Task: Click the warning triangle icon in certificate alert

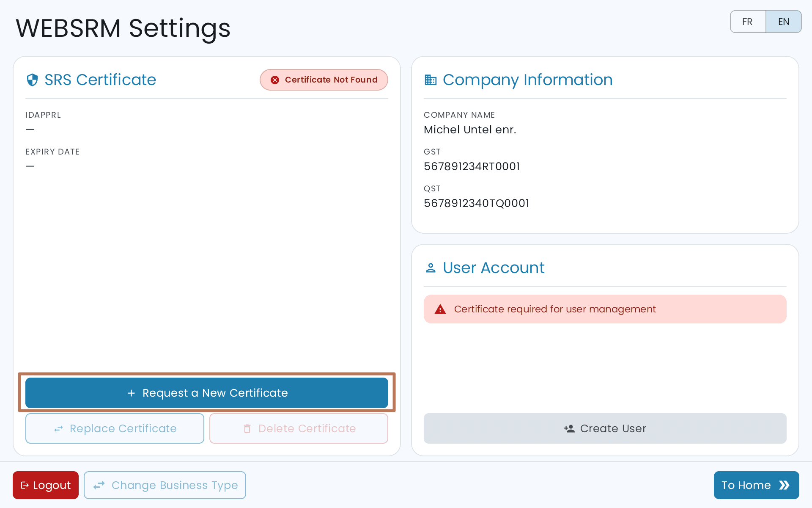Action: click(440, 309)
